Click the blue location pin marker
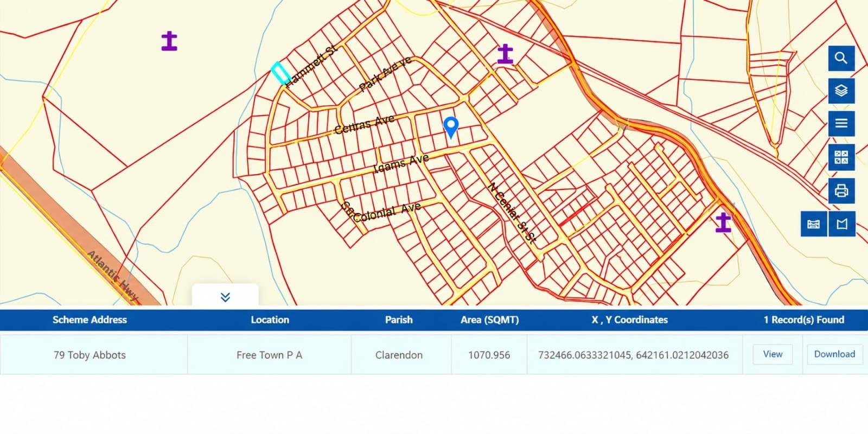This screenshot has width=868, height=434. click(x=451, y=128)
